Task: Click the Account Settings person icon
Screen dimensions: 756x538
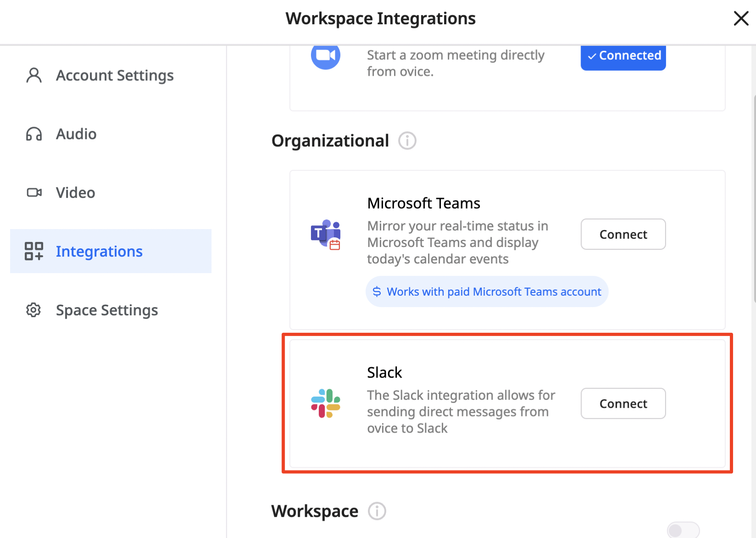Action: tap(34, 75)
